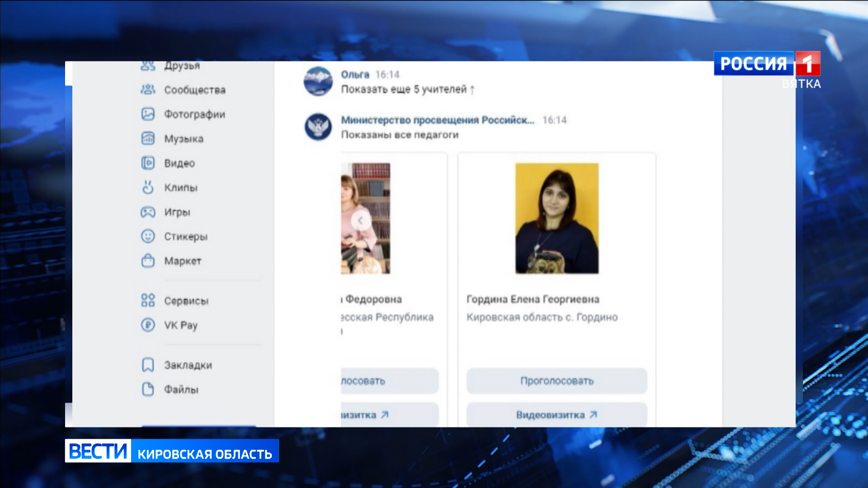
Task: Click Ольга's chat avatar
Action: 318,81
